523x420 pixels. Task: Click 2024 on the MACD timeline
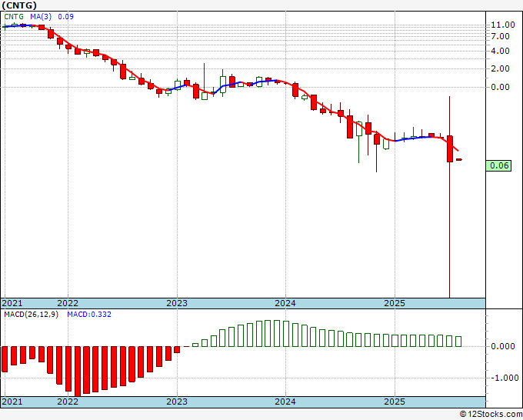(285, 402)
